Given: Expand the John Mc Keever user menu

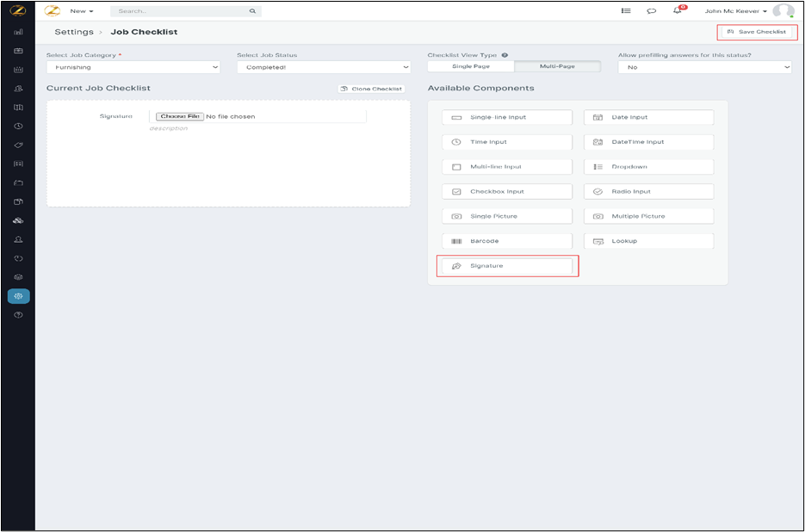Looking at the screenshot, I should (x=735, y=11).
